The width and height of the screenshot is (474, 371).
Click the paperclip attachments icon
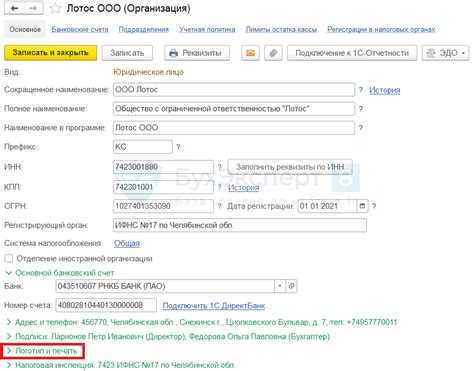click(273, 53)
